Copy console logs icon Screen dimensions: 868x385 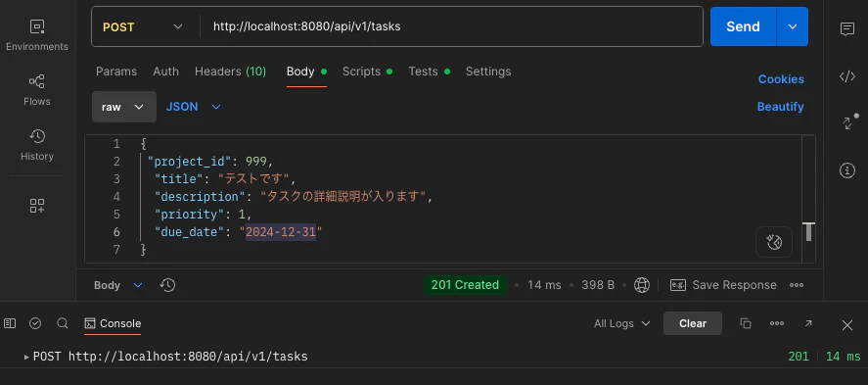pyautogui.click(x=746, y=323)
